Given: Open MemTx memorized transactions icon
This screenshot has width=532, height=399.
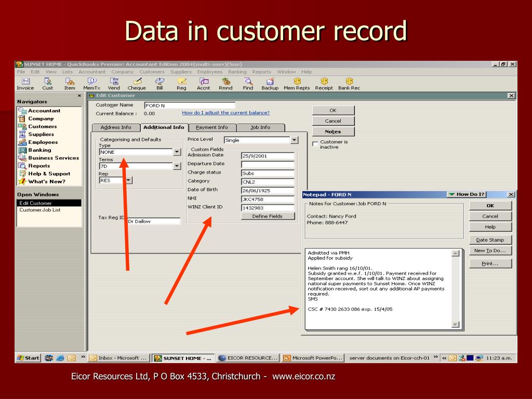Looking at the screenshot, I should [91, 84].
